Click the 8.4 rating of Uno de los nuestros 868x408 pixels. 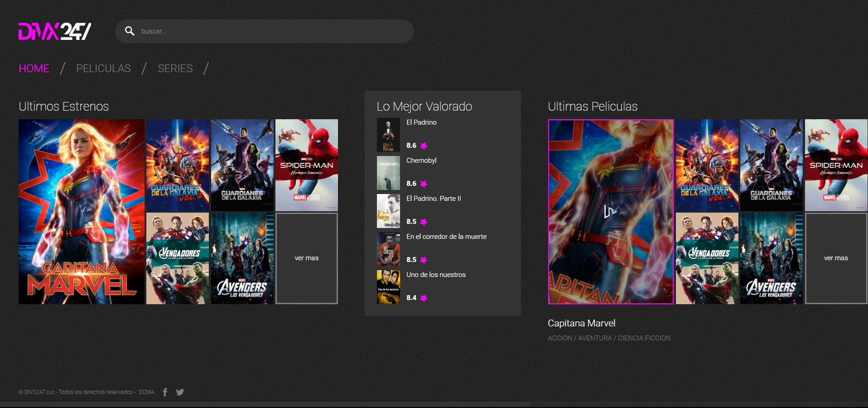(x=411, y=298)
